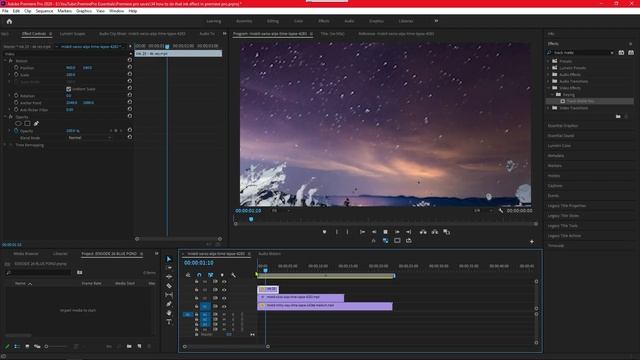Screen dimensions: 640x360
Task: Toggle second video track eye visibility
Action: 224,290
